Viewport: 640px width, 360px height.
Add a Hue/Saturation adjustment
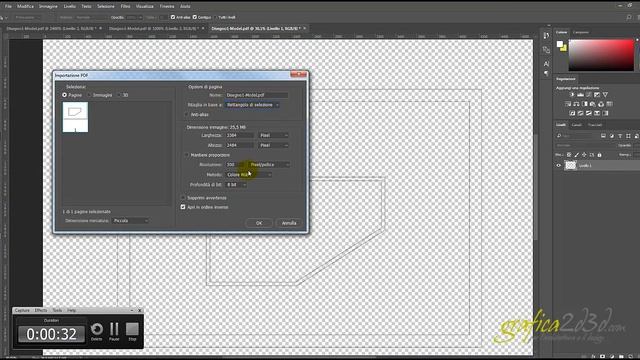(568, 104)
